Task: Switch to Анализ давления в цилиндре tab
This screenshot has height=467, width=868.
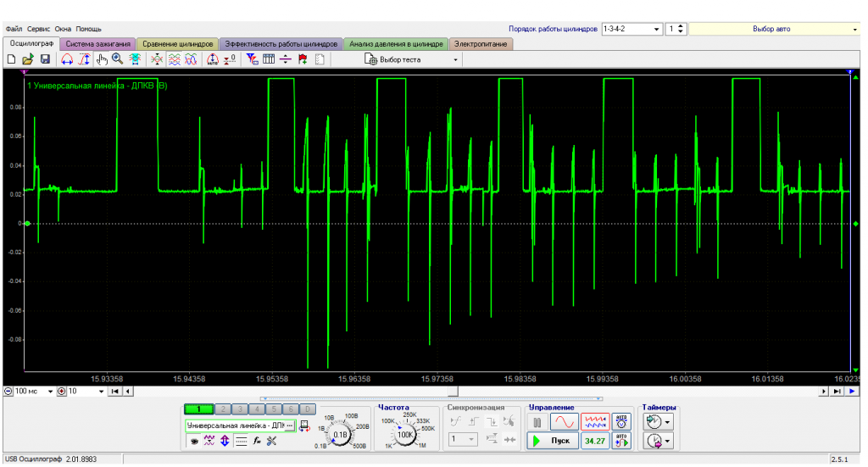Action: click(396, 44)
